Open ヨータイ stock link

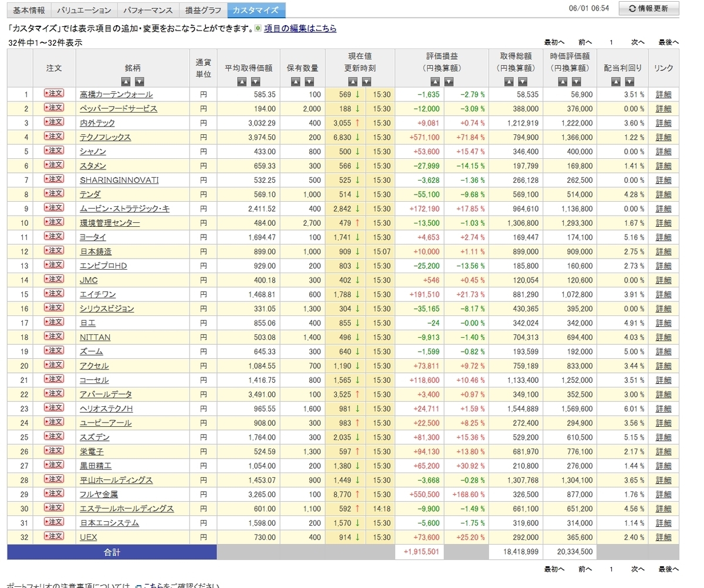(x=93, y=237)
